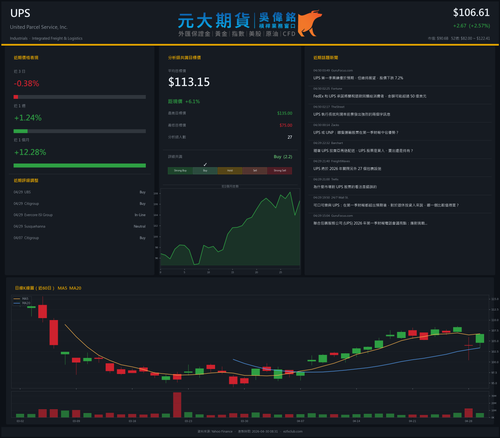Click the yellow Hold rating segment
The image size is (500, 438).
(x=230, y=171)
